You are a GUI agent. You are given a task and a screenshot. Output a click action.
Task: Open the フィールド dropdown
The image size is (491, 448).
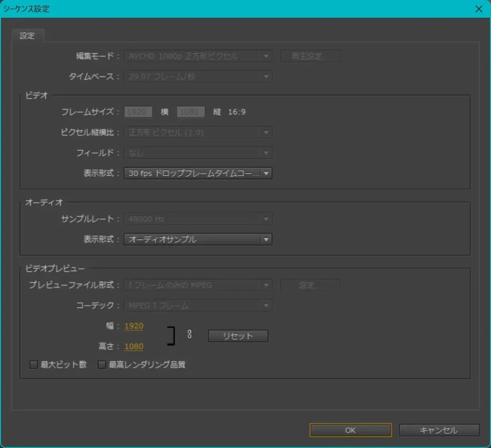tap(198, 153)
